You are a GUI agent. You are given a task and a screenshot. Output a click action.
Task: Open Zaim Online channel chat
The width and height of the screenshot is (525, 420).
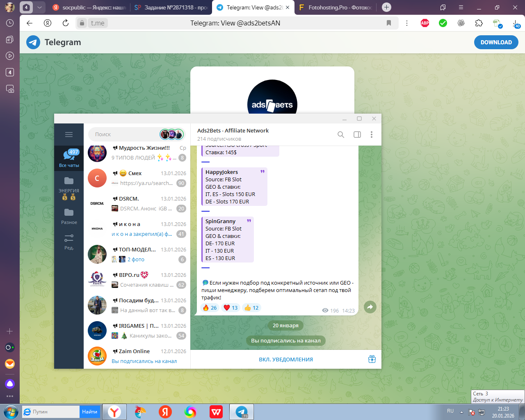click(x=137, y=356)
